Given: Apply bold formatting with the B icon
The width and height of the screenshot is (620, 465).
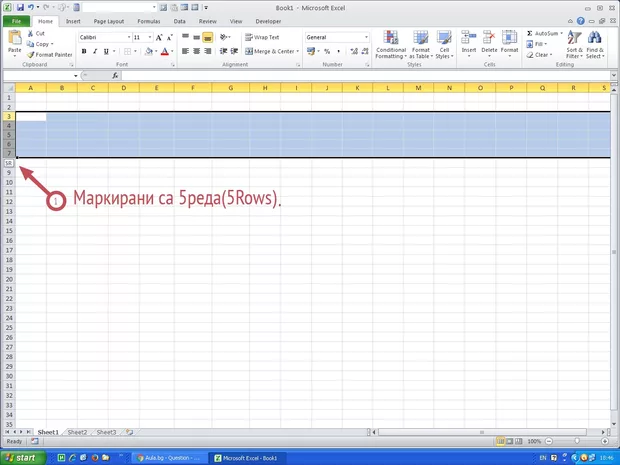Looking at the screenshot, I should point(83,51).
